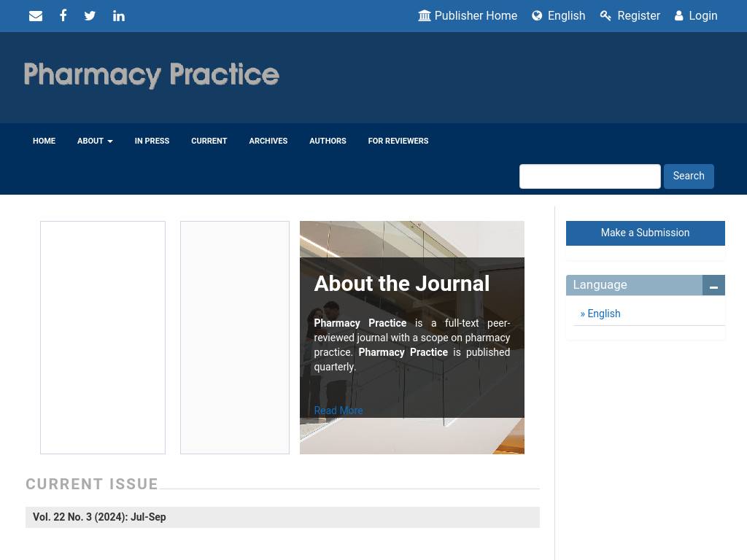Open the LinkedIn social icon

coord(119,16)
